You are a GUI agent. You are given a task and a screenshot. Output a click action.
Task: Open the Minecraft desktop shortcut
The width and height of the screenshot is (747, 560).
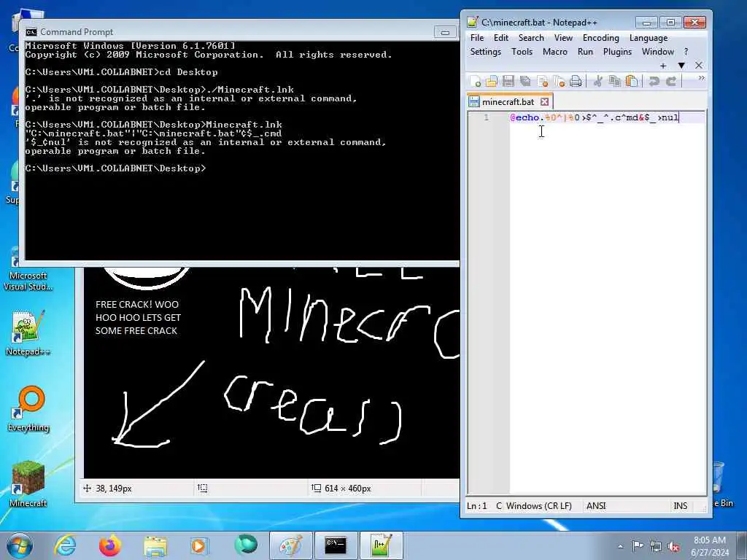[x=28, y=484]
